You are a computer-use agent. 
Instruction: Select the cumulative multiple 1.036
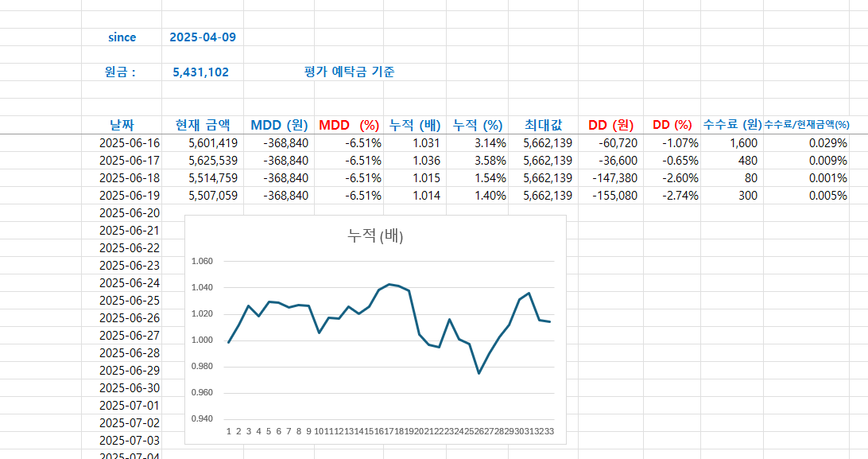(x=426, y=161)
